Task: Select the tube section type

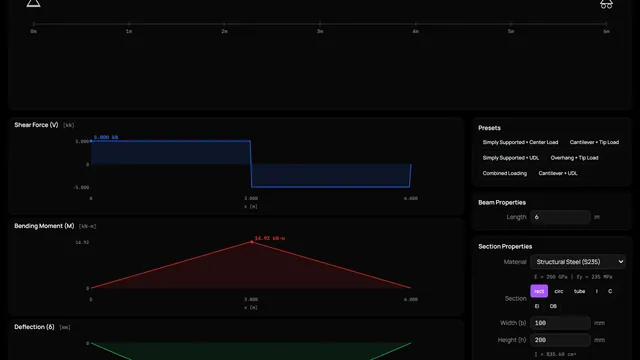Action: coord(579,291)
